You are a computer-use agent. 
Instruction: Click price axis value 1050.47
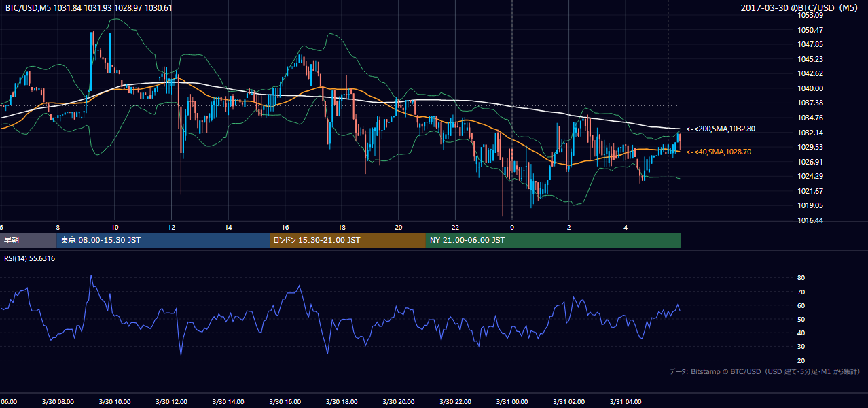point(810,30)
